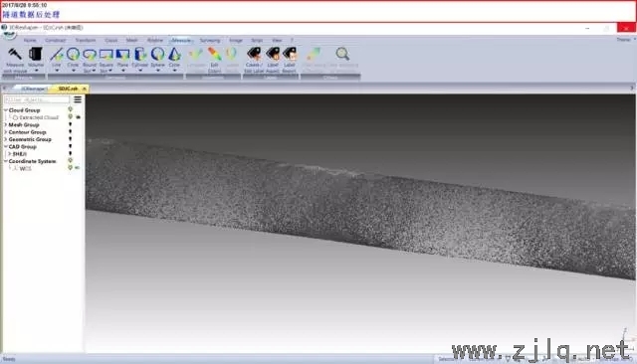Click the magnifier icon in ribbon
637x364 pixels.
342,54
